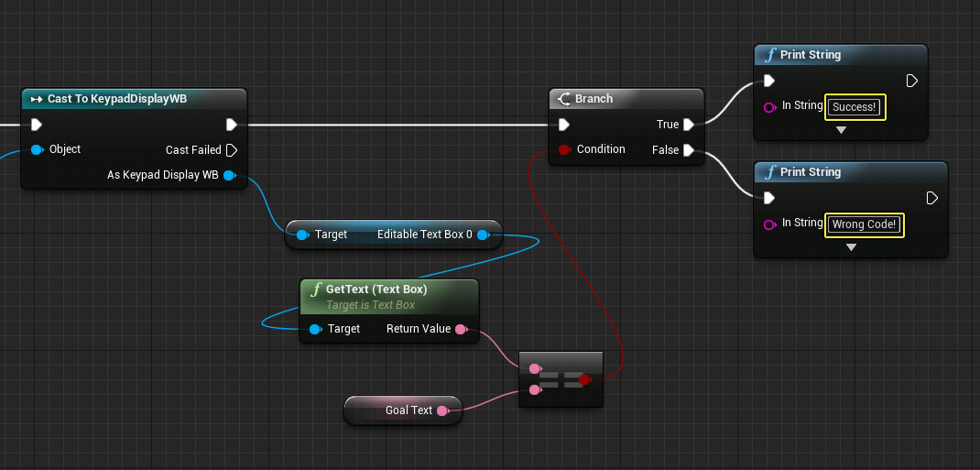Click In String pin of Success Print String
Viewport: 980px width, 470px height.
point(770,107)
